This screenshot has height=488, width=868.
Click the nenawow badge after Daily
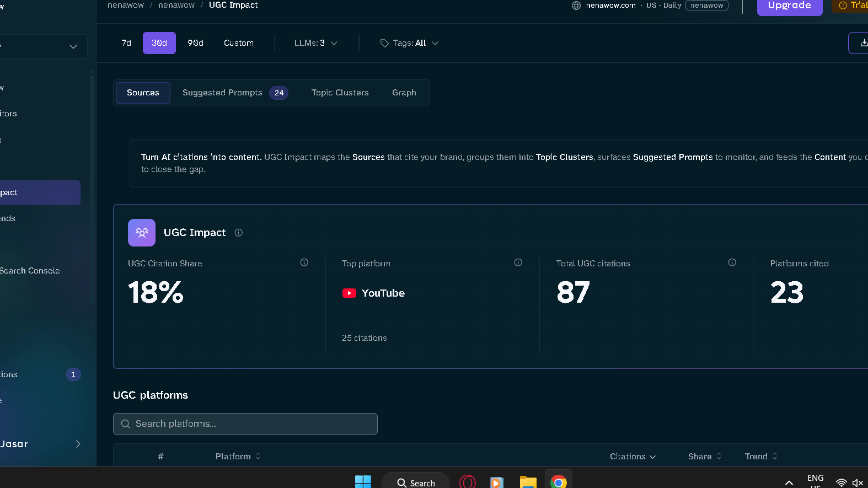707,6
